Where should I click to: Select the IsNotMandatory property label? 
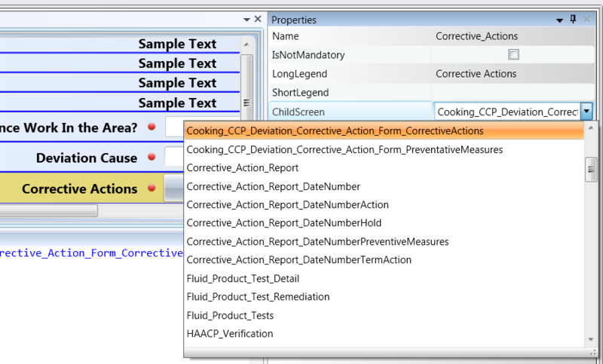click(308, 55)
